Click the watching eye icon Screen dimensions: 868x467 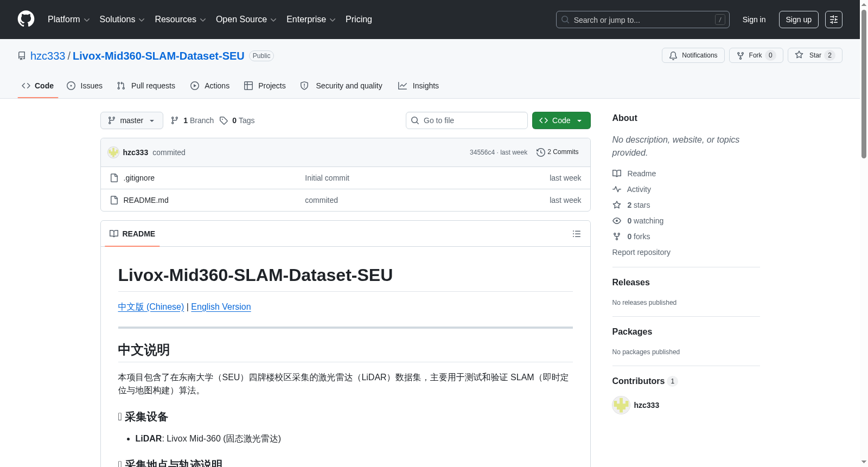[617, 221]
